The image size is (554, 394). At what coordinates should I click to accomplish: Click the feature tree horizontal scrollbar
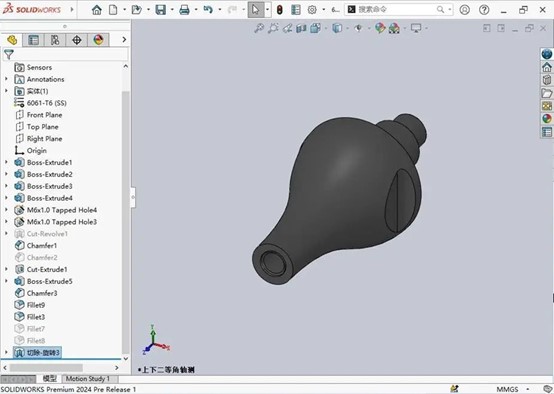tap(46, 368)
